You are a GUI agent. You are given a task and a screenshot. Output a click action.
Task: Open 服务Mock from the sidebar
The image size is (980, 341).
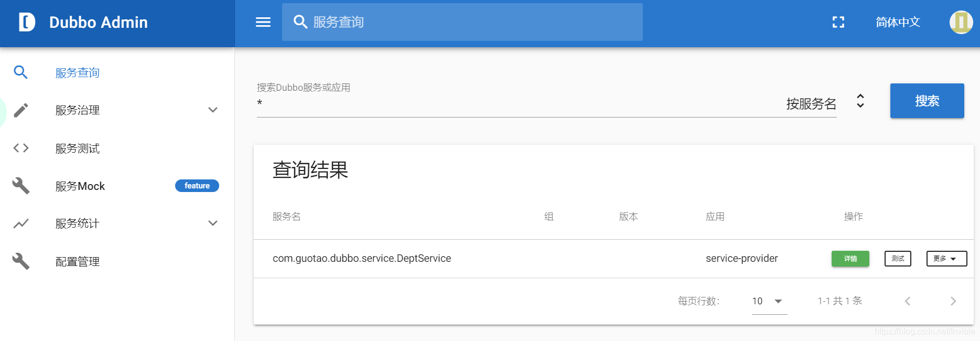click(80, 186)
